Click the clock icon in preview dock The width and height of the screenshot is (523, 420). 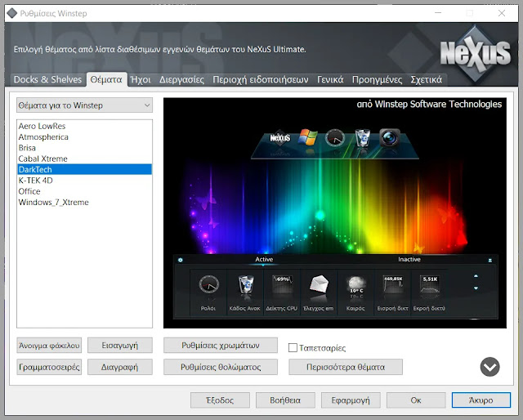(335, 138)
